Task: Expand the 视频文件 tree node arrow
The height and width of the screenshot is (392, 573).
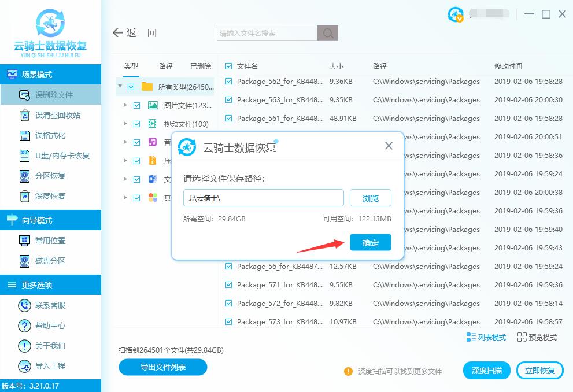Action: (125, 124)
